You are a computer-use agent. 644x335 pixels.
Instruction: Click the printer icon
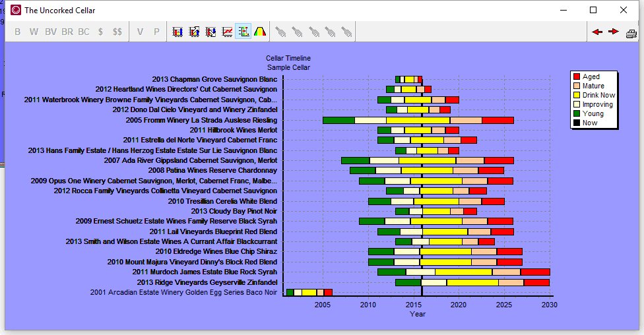click(x=631, y=33)
